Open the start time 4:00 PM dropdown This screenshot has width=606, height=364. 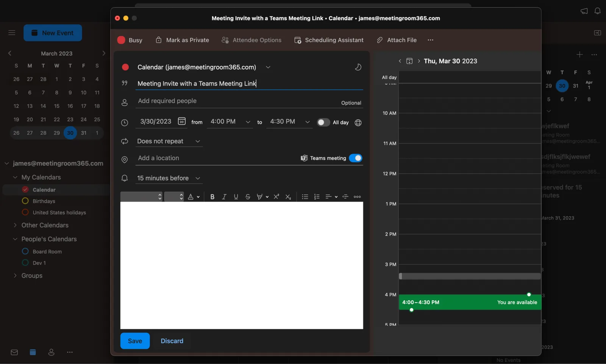click(248, 122)
